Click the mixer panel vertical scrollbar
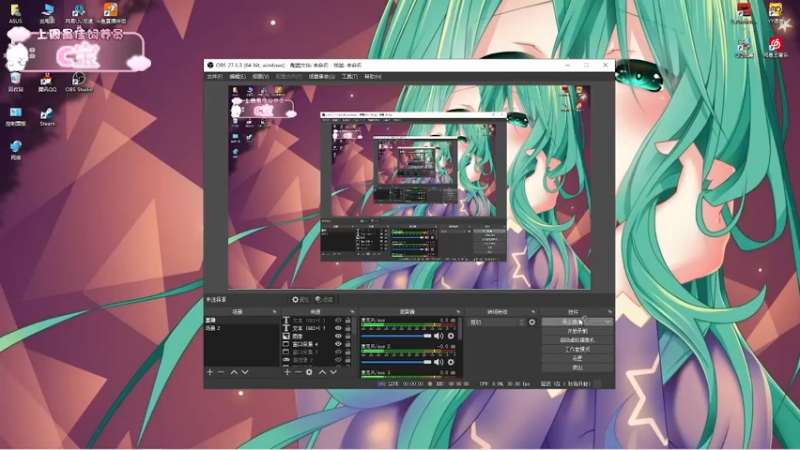The image size is (800, 450). click(x=460, y=329)
